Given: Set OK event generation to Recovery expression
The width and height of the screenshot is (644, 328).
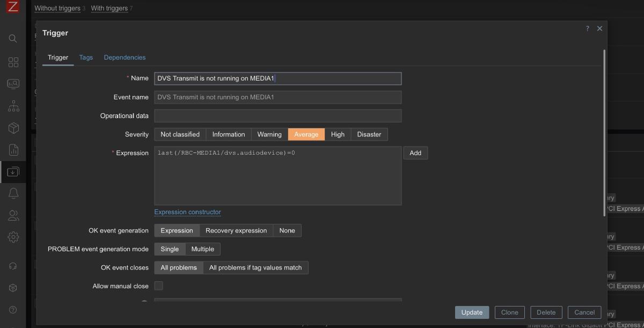Looking at the screenshot, I should pyautogui.click(x=236, y=230).
